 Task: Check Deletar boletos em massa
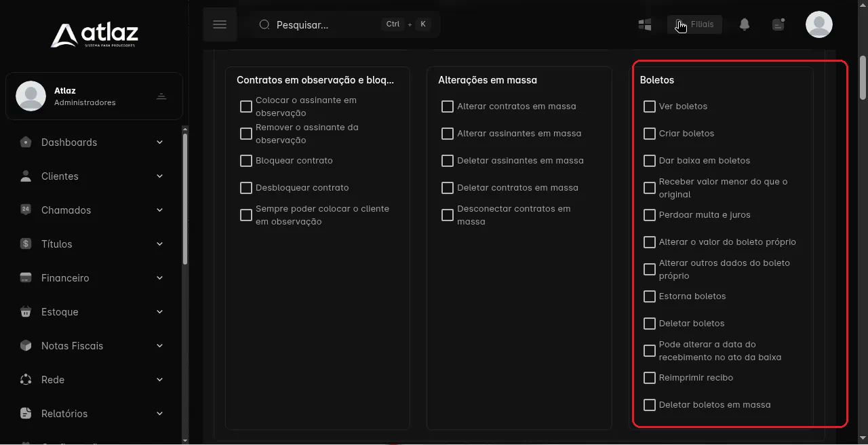click(x=650, y=405)
